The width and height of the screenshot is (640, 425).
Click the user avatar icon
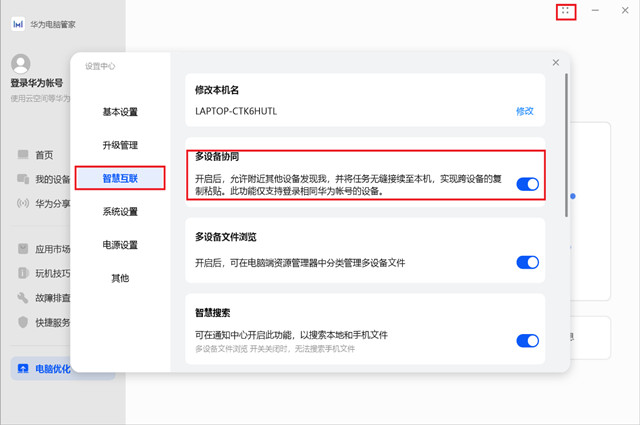20,64
